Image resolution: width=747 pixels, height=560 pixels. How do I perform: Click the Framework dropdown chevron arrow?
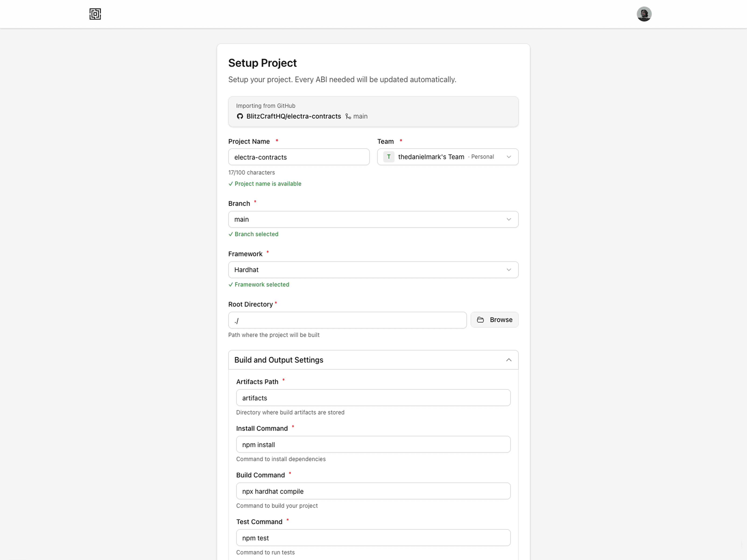coord(509,270)
